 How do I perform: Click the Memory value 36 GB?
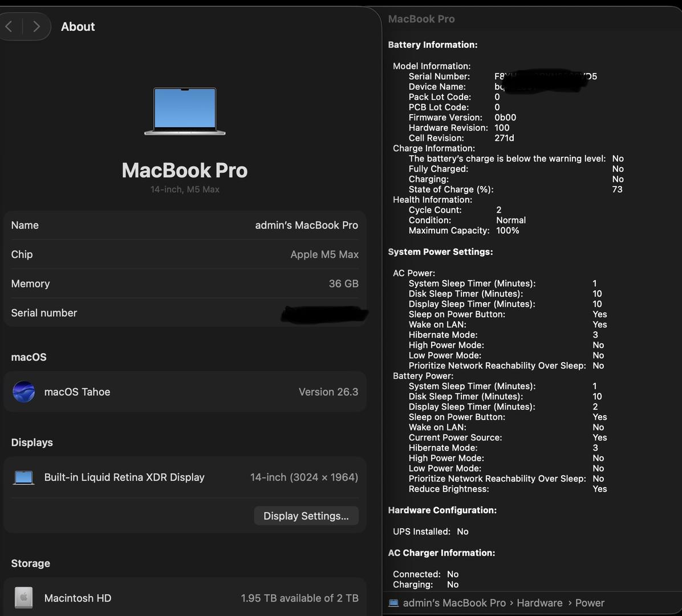344,283
